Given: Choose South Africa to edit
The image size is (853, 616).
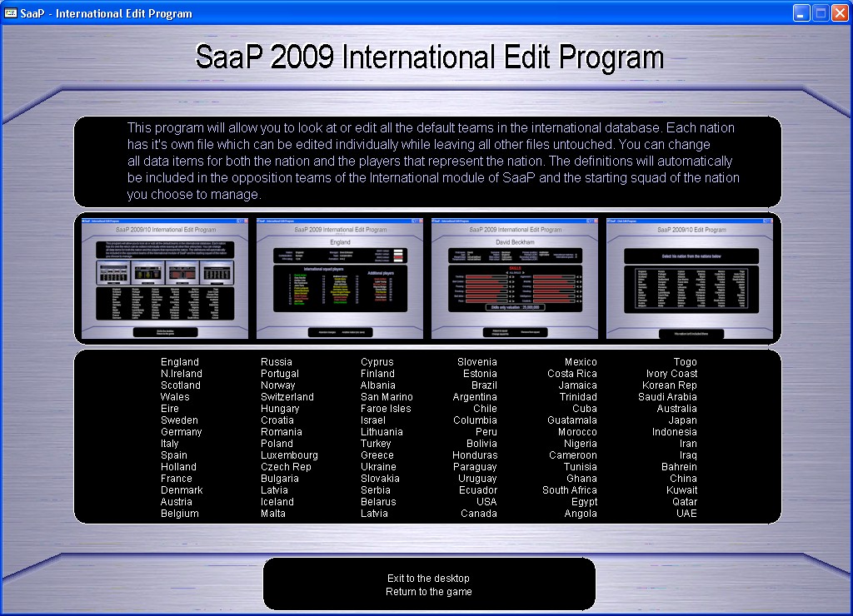Looking at the screenshot, I should point(570,489).
